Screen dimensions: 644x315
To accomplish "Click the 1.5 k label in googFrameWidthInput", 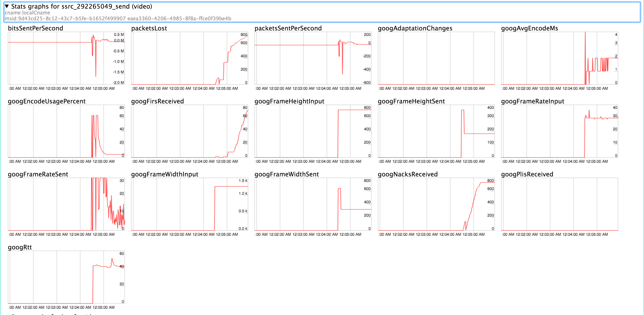I will click(x=243, y=181).
